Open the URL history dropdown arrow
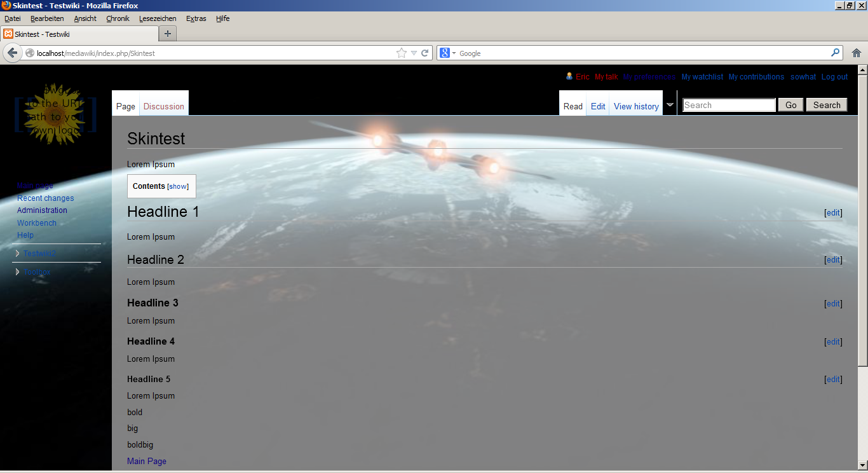Image resolution: width=868 pixels, height=473 pixels. tap(414, 53)
